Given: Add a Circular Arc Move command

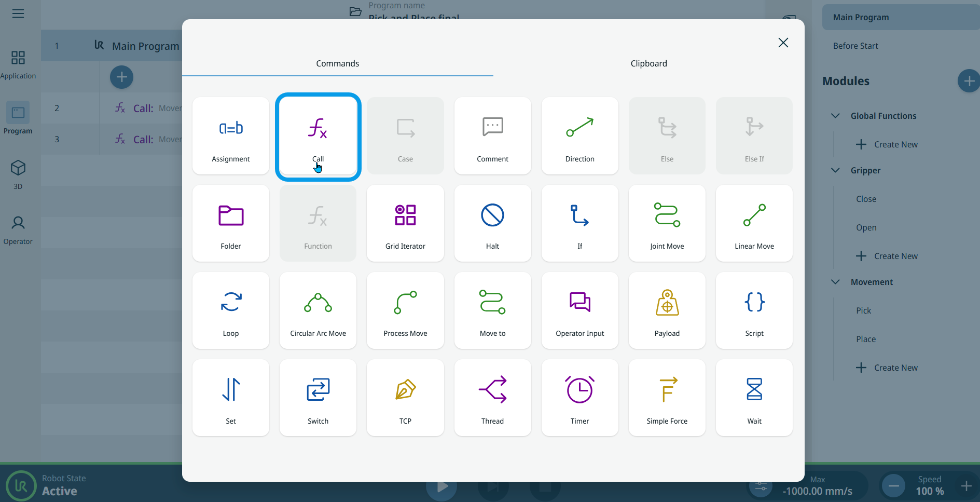Looking at the screenshot, I should point(318,310).
